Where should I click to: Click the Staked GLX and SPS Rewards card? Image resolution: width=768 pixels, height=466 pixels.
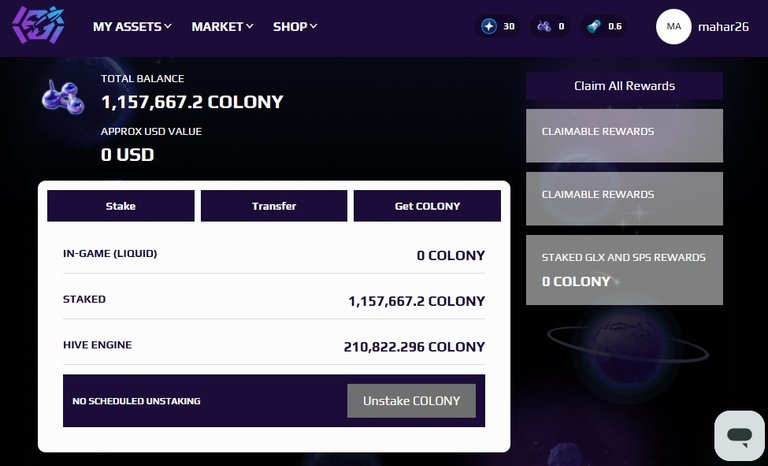[624, 269]
